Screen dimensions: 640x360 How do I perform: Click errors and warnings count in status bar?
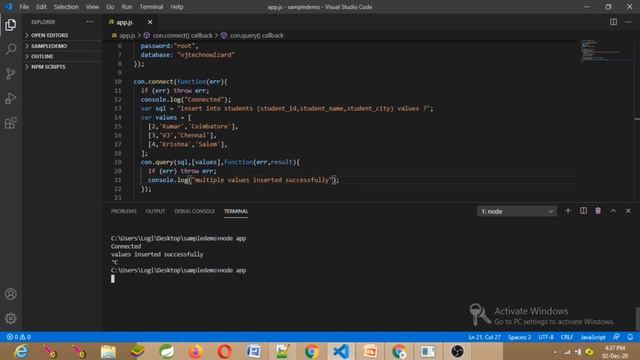click(19, 337)
